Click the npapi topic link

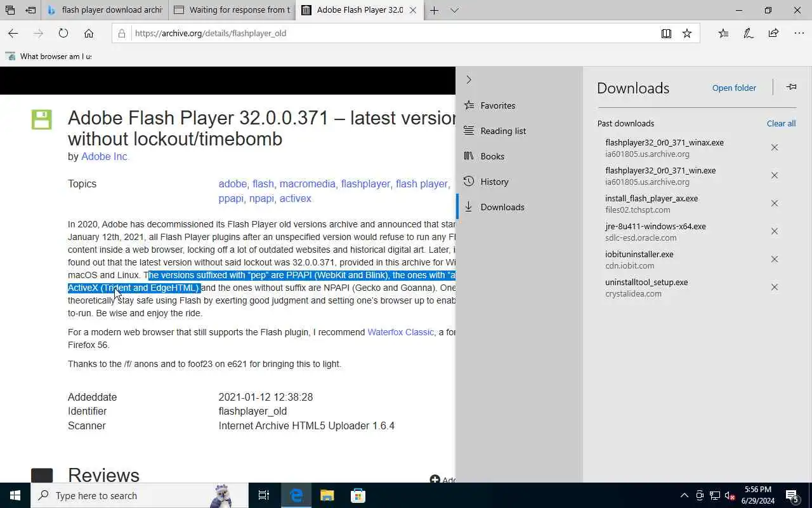[261, 198]
